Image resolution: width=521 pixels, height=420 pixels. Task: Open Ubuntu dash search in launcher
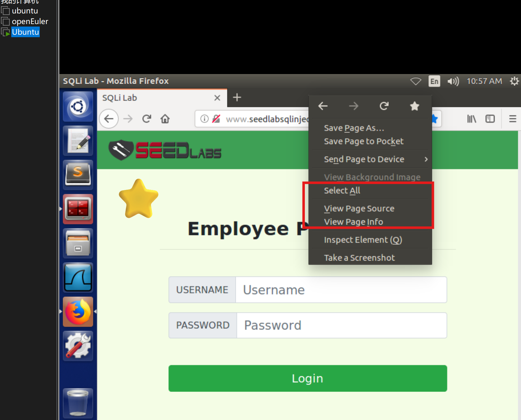(78, 107)
